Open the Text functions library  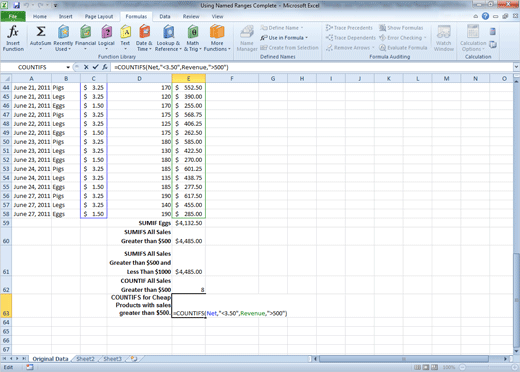[125, 38]
